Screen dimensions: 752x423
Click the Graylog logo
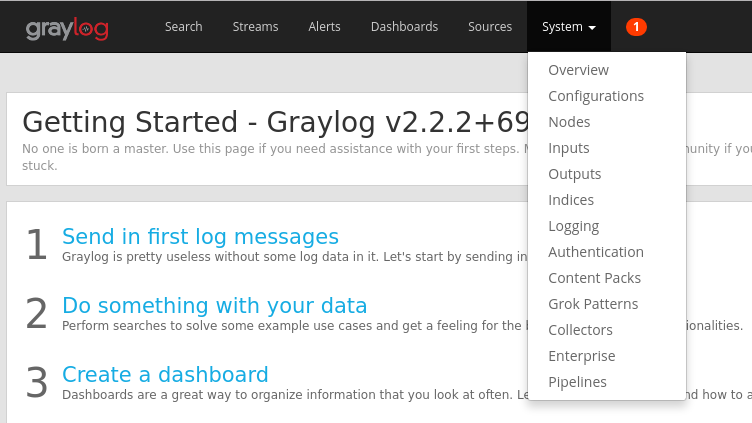pos(66,27)
